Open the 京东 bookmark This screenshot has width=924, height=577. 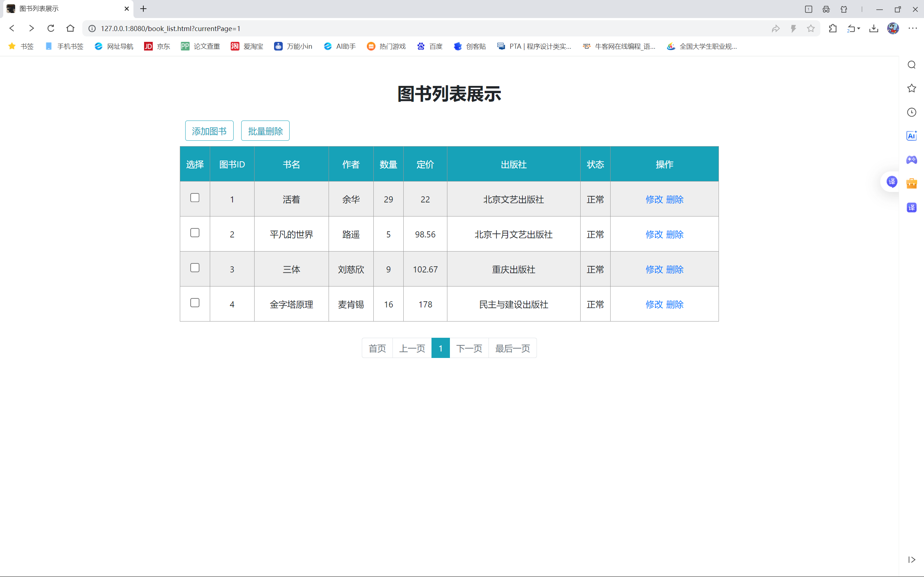157,46
